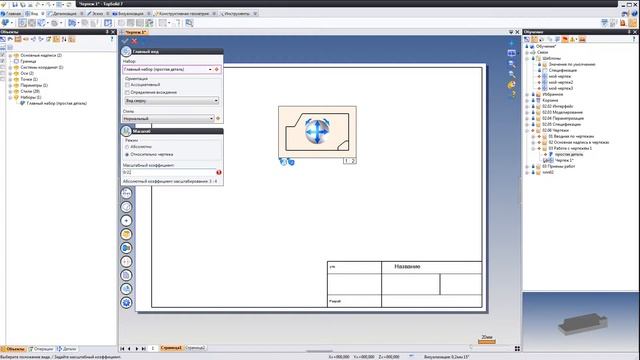Screen dimensions: 640x360
Task: Select the Страница1 sheet tab
Action: coord(171,348)
